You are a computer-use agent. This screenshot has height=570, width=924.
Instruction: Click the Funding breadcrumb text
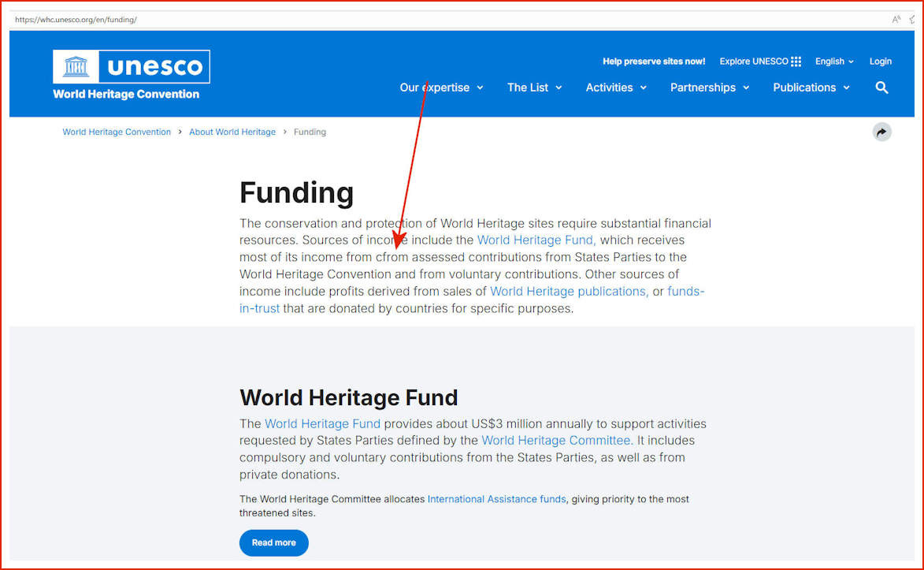[310, 132]
